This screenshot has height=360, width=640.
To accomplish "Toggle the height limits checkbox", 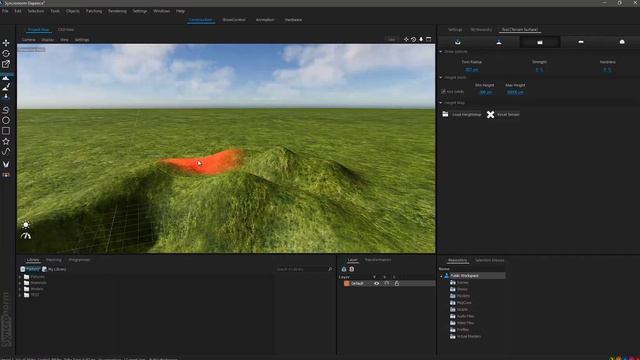I will 443,91.
